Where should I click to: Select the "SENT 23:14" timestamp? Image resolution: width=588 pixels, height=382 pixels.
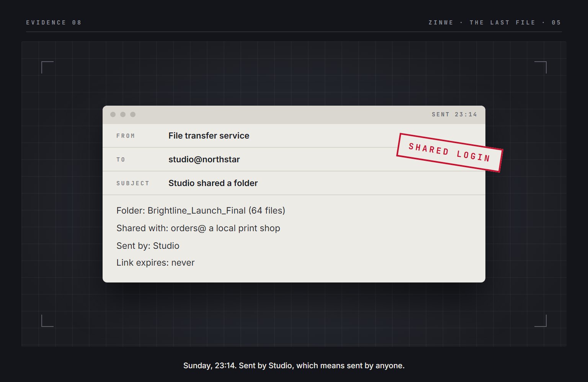[x=454, y=114]
